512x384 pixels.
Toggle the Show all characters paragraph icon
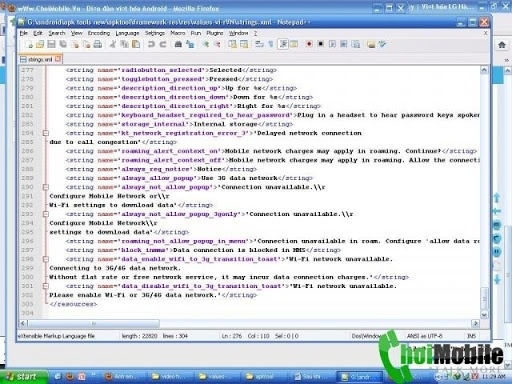(271, 44)
